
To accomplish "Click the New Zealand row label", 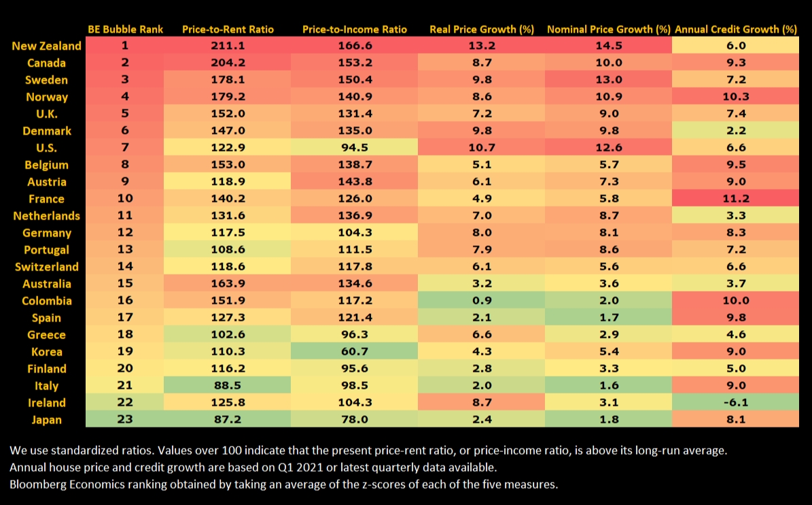I will (46, 46).
